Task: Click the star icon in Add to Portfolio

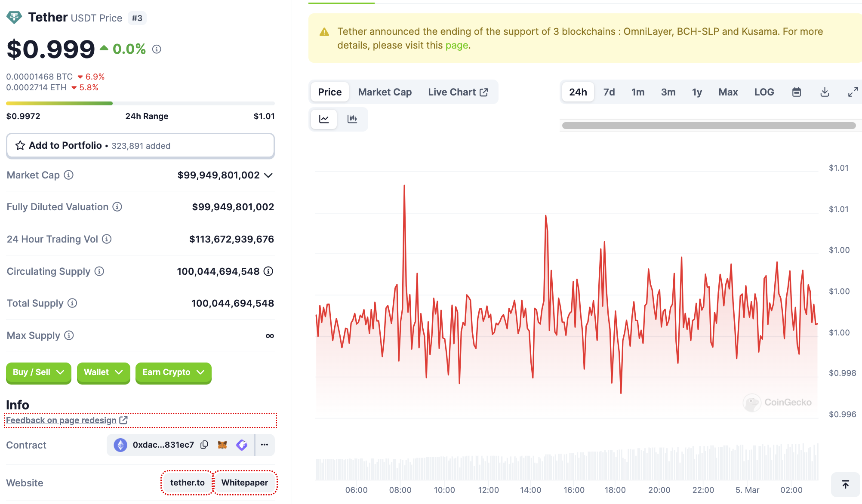Action: point(20,146)
